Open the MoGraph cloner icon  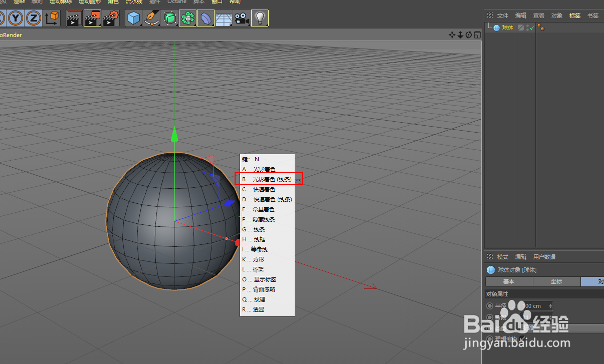pos(187,18)
